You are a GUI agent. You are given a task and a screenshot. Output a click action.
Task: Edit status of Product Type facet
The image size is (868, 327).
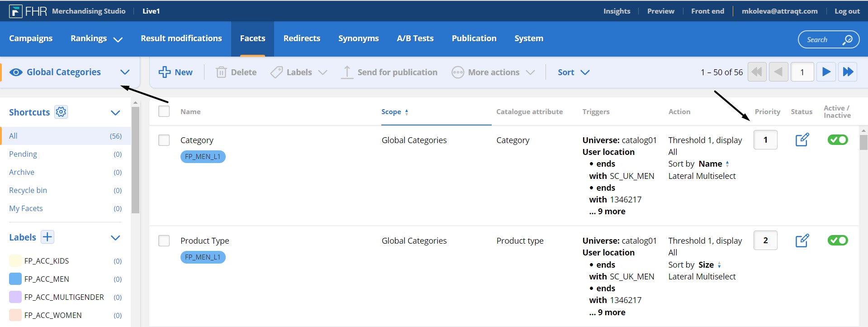(802, 240)
